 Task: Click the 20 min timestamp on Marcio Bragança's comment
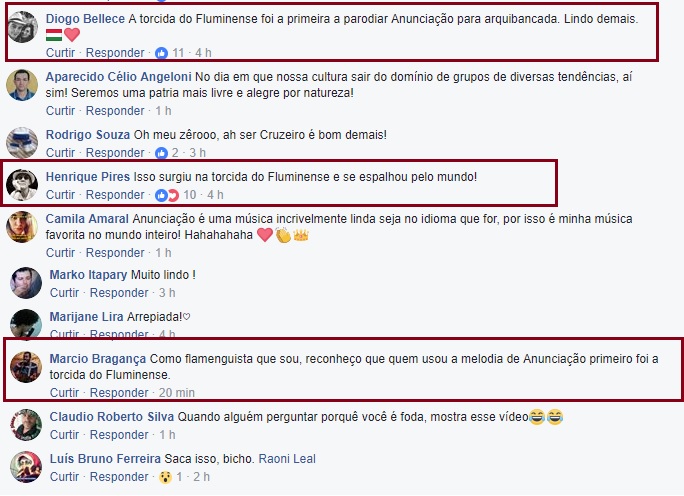click(177, 393)
